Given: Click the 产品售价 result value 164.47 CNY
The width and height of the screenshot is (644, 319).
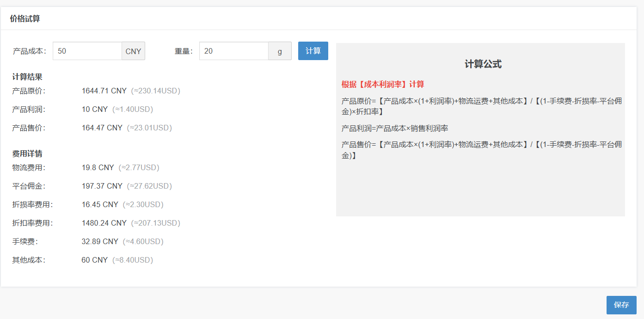Looking at the screenshot, I should [x=102, y=128].
